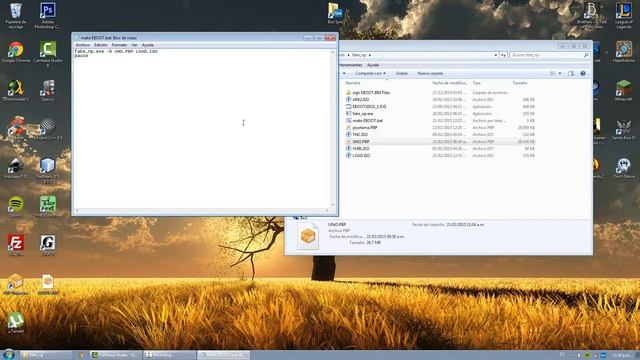Toggle the preview pane icon in Explorer

(x=571, y=73)
